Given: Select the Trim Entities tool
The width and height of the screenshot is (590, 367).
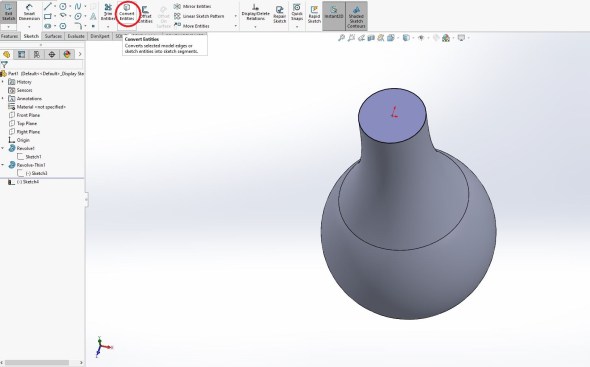Looking at the screenshot, I should (x=108, y=12).
